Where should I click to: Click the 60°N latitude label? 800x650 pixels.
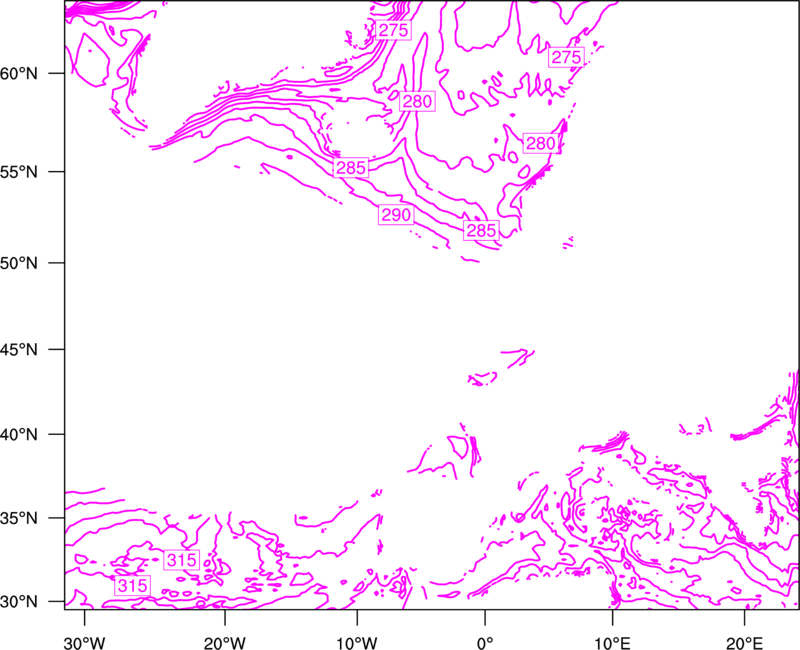(19, 73)
